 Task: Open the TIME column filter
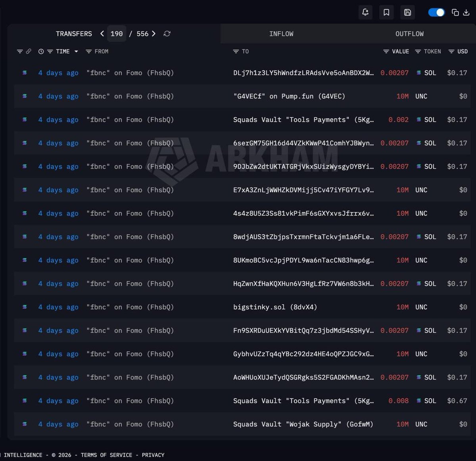pyautogui.click(x=50, y=52)
